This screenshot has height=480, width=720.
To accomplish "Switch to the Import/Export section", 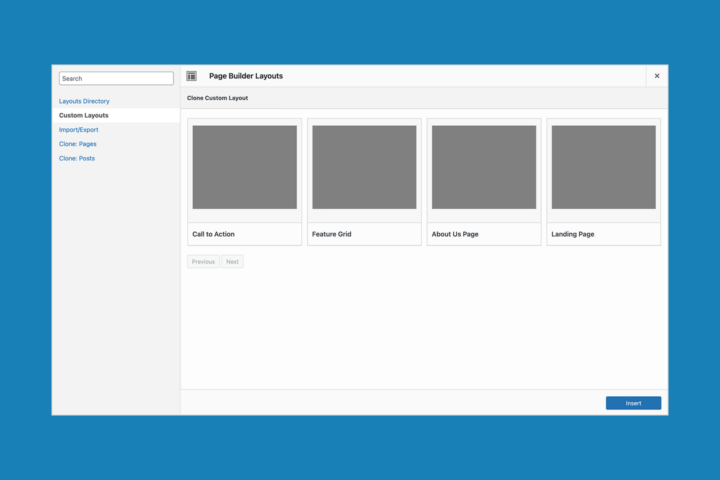I will 79,130.
